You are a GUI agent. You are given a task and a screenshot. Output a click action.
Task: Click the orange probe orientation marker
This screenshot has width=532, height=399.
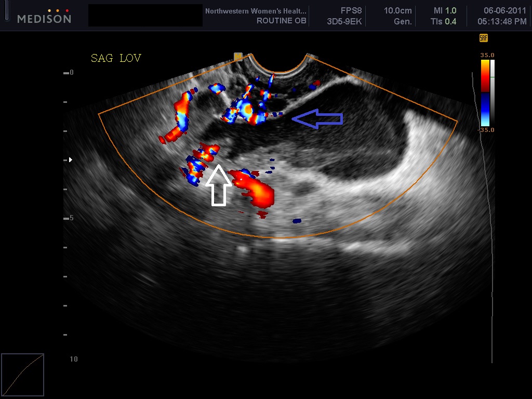coord(238,56)
